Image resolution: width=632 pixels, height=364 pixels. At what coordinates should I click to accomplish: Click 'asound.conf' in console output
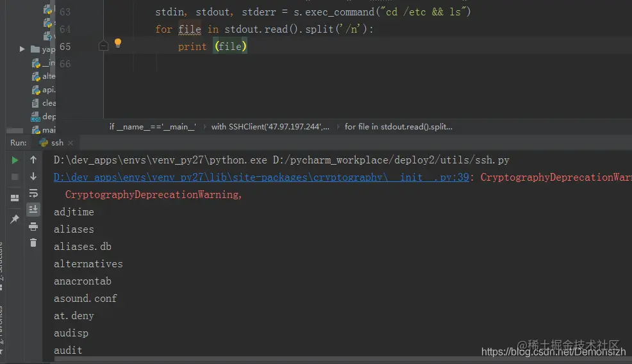pyautogui.click(x=85, y=299)
